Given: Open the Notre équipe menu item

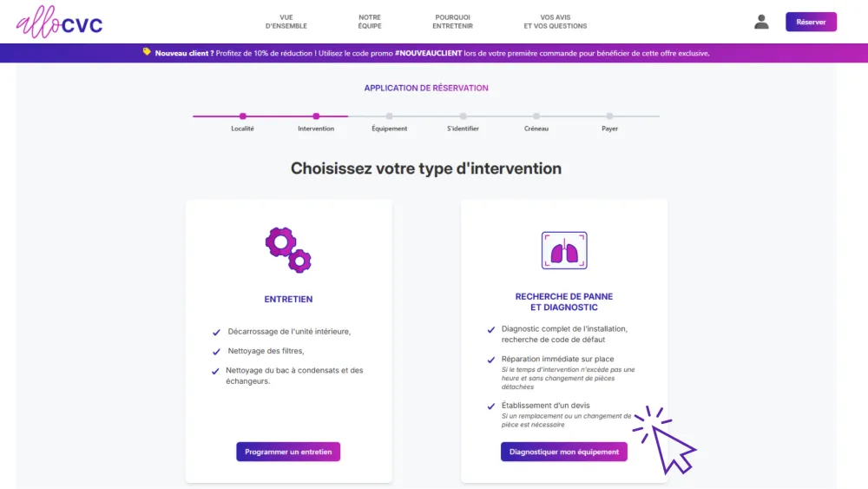Looking at the screenshot, I should [x=370, y=22].
